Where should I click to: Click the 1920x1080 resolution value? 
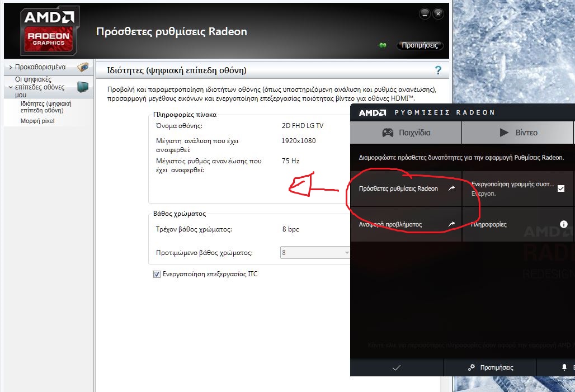(x=299, y=141)
